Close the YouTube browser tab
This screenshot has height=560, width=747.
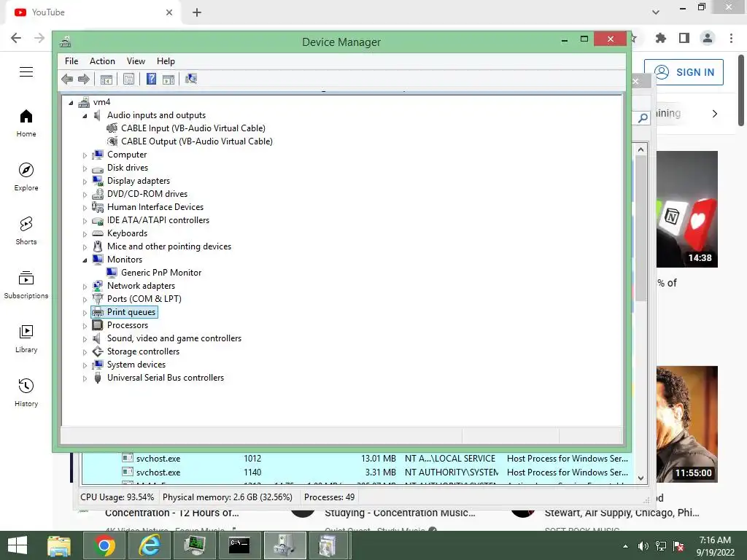pyautogui.click(x=169, y=12)
